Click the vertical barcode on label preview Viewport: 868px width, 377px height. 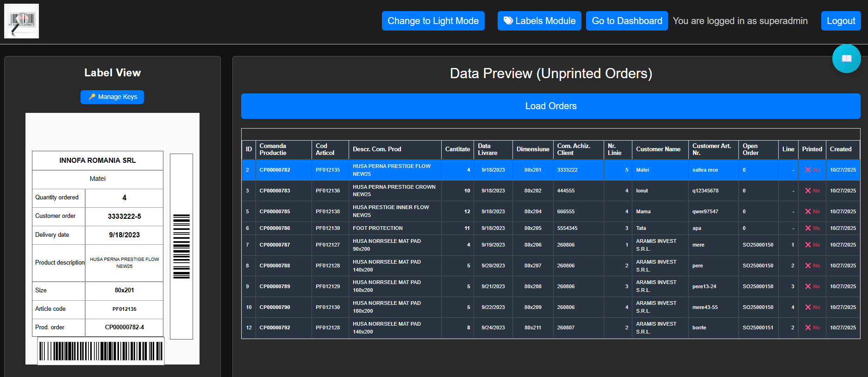(181, 247)
